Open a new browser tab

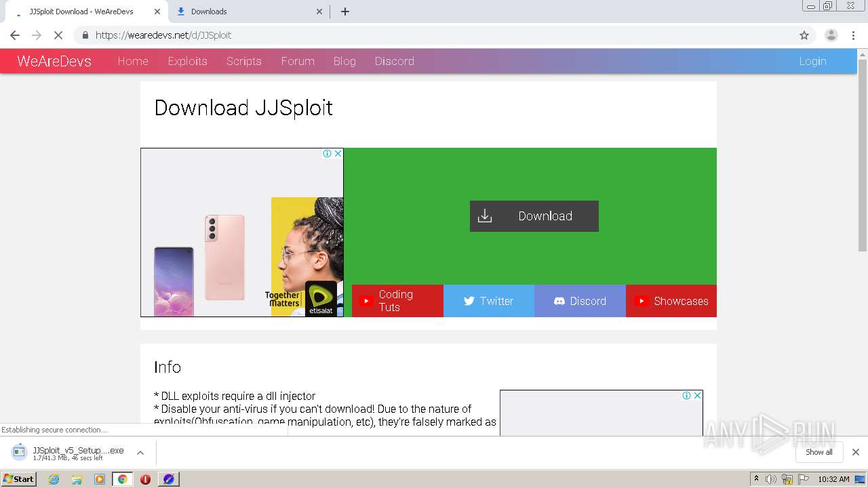(x=344, y=12)
